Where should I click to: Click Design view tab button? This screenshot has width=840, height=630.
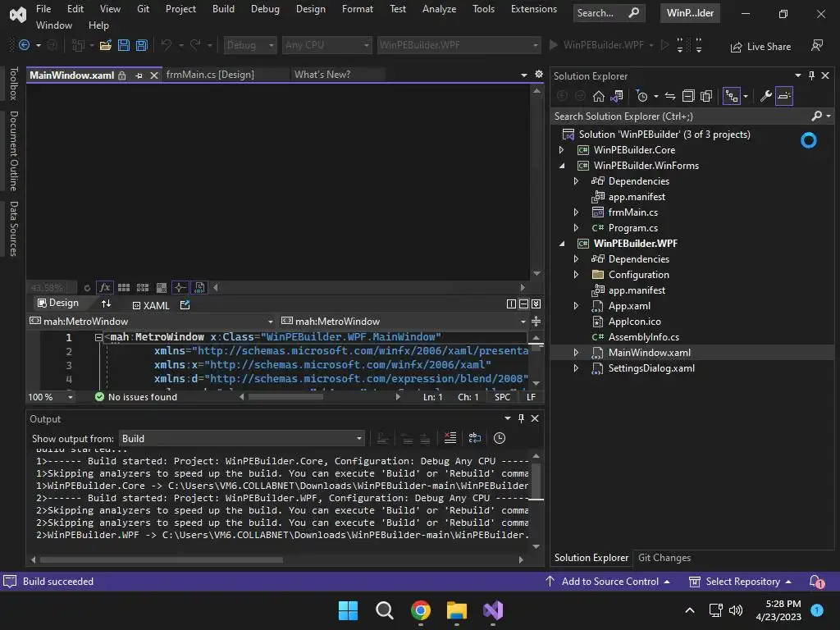58,304
